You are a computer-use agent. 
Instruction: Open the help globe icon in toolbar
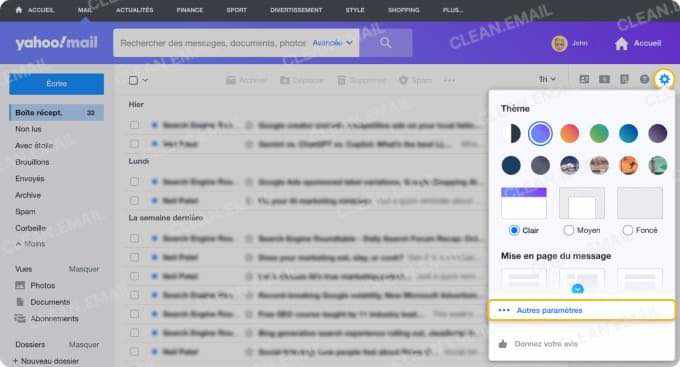coord(644,79)
